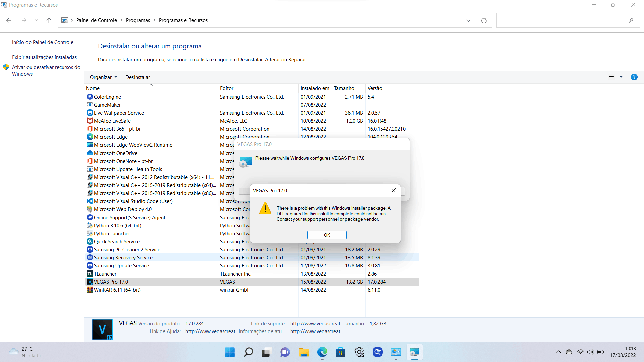Click the ColorEngine program icon

point(90,97)
